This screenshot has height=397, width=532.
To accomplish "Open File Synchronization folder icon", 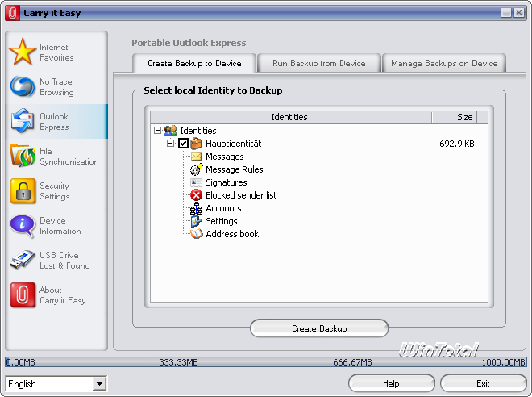I will click(23, 156).
